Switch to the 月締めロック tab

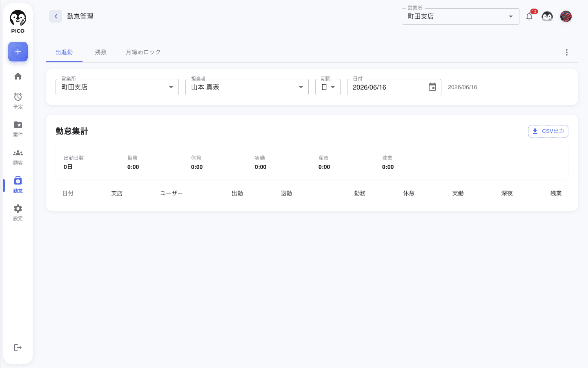[143, 52]
